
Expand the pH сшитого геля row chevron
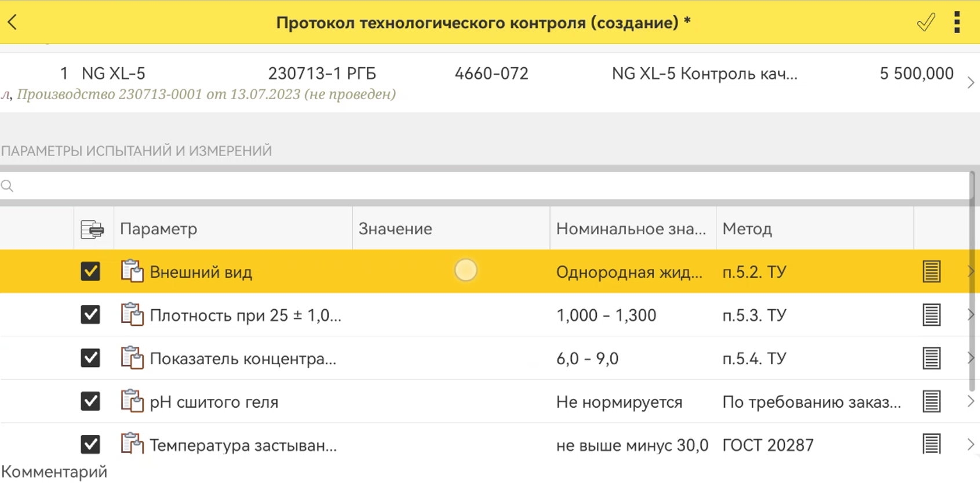971,401
